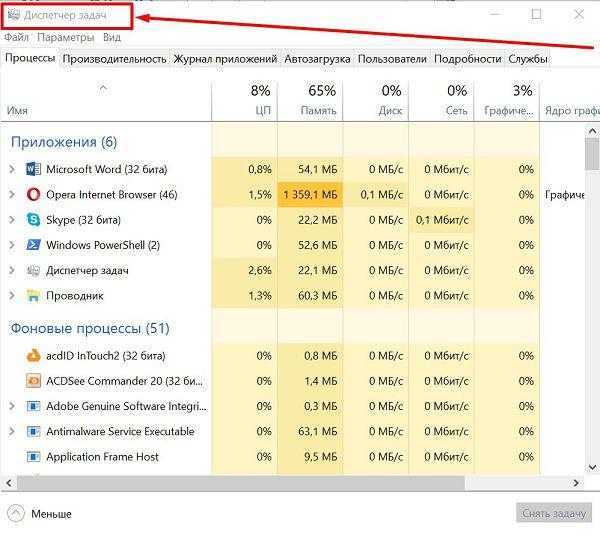Image resolution: width=600 pixels, height=535 pixels.
Task: Expand the Microsoft Word process group
Action: [x=12, y=169]
